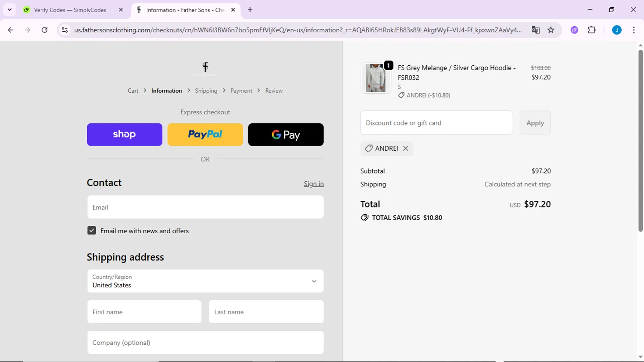This screenshot has width=644, height=362.
Task: Open the tab search dropdown arrow
Action: (9, 10)
